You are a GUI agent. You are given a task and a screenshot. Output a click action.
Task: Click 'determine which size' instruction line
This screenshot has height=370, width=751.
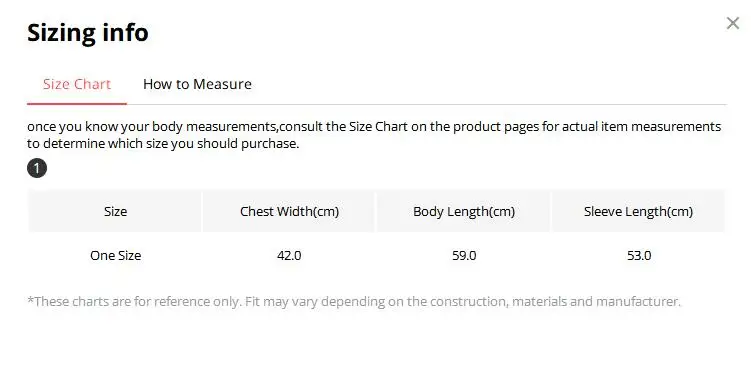163,144
